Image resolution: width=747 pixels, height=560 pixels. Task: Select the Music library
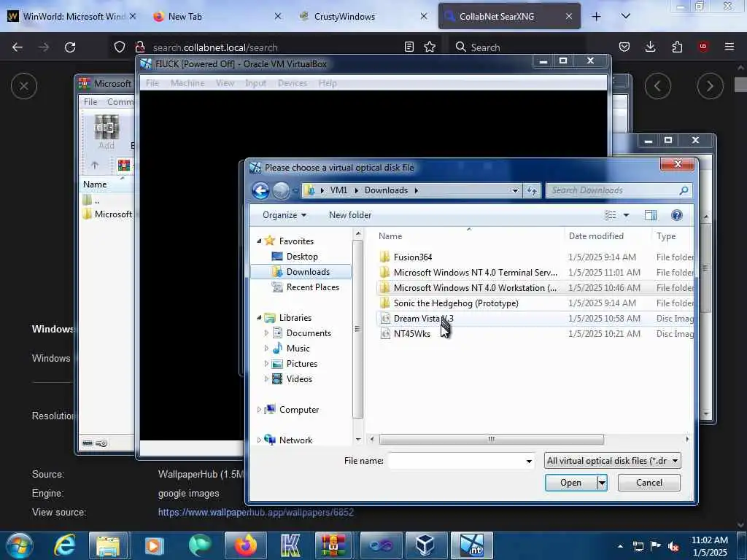point(298,349)
